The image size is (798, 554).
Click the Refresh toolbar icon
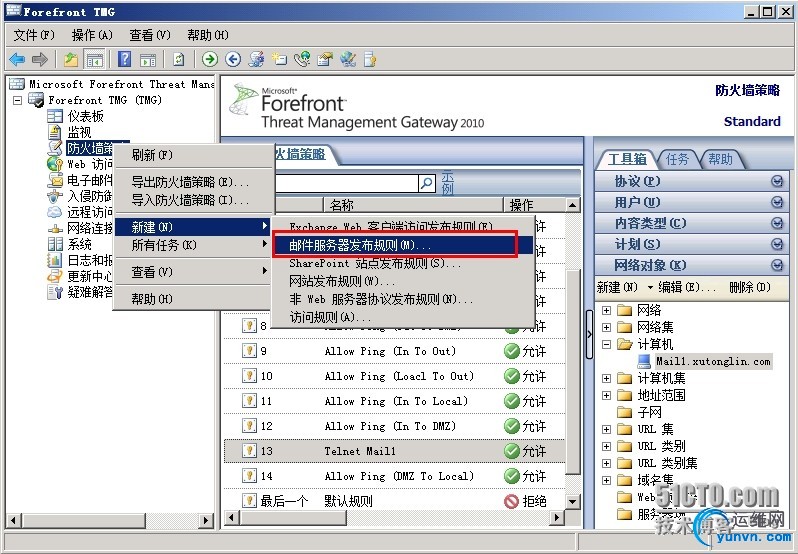tap(179, 60)
